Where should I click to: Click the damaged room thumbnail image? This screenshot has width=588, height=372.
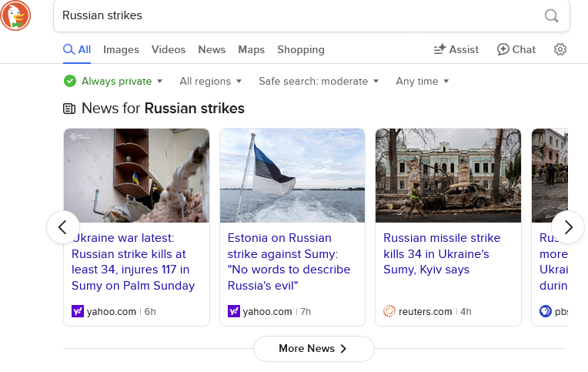[x=136, y=176]
